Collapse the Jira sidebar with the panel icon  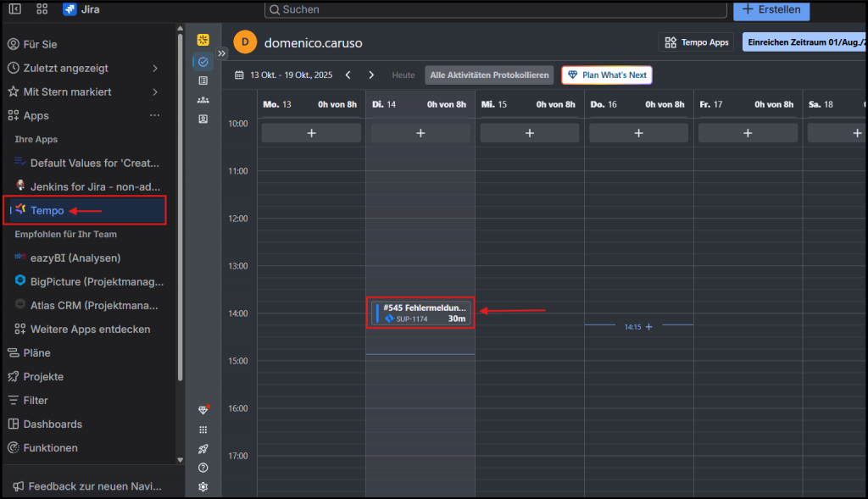point(14,9)
